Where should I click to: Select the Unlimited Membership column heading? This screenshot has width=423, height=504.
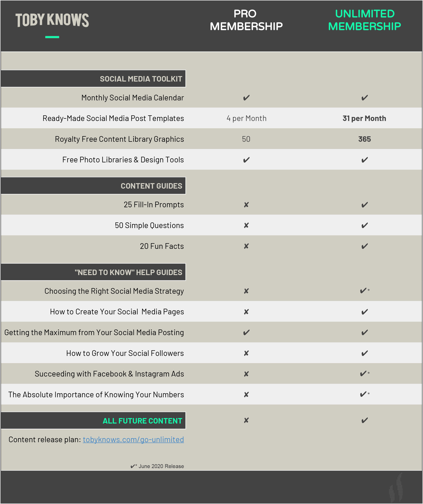click(364, 20)
